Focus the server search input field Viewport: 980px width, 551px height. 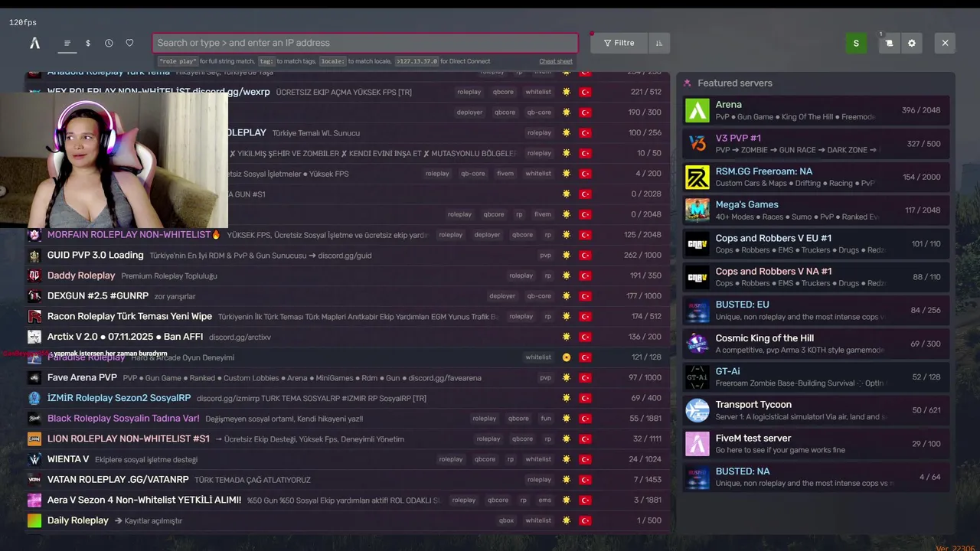pos(365,43)
